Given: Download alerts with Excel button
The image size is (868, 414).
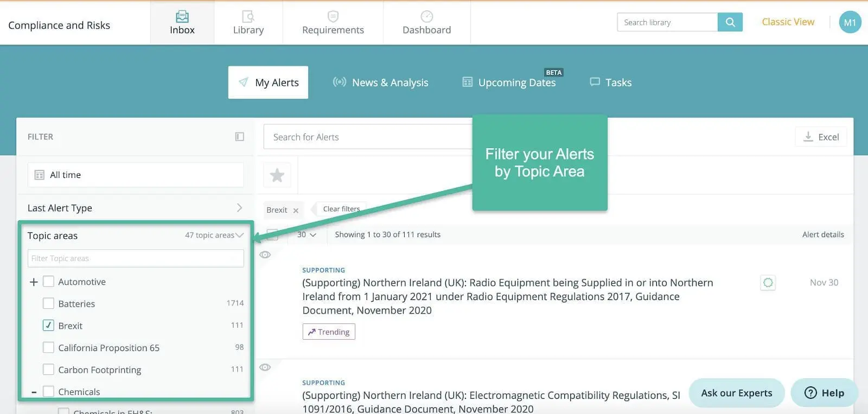Looking at the screenshot, I should [821, 137].
